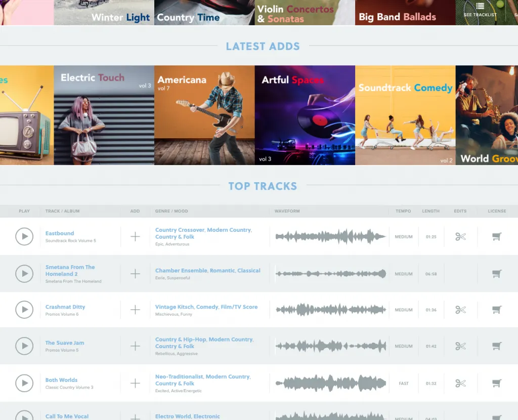Open the Big Band Ballads banner
The image size is (518, 420).
tap(405, 13)
